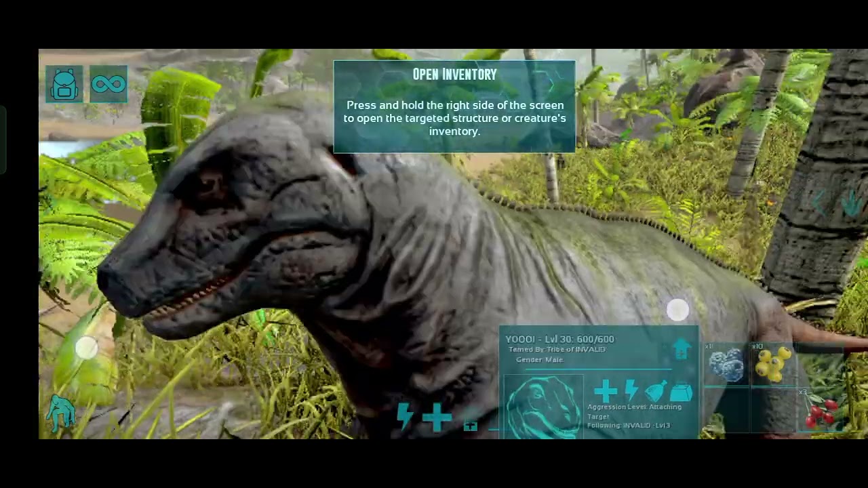
Task: Touch the right-side white touch indicator
Action: (677, 310)
